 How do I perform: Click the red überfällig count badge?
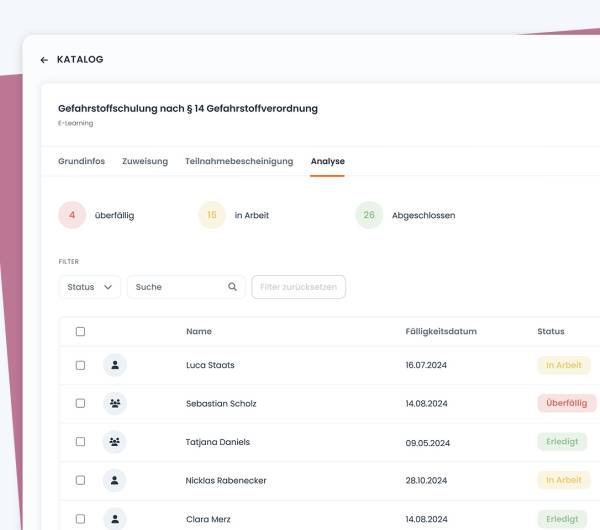coord(72,215)
